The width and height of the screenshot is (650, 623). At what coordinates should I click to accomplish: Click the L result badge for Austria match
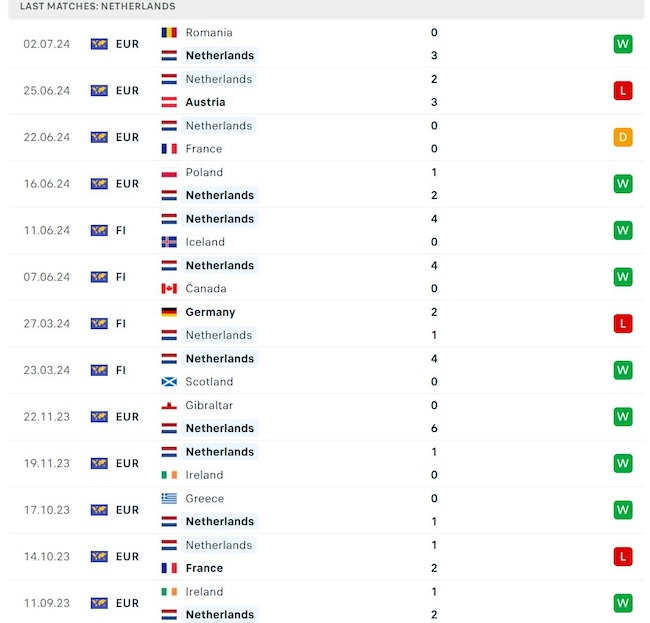coord(623,91)
